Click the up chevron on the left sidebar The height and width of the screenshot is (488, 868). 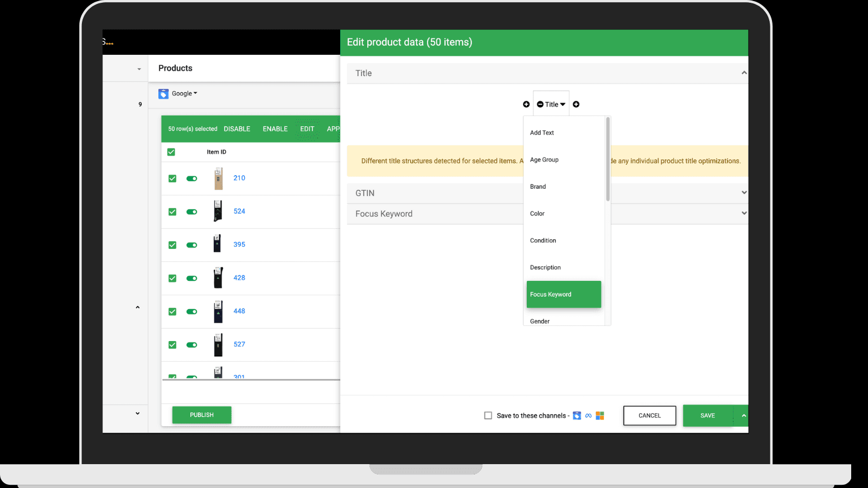click(137, 307)
